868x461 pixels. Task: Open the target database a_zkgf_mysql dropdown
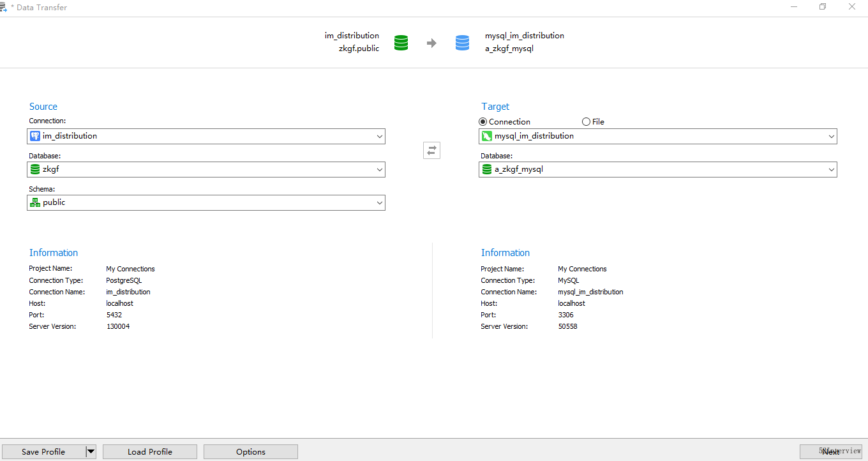coord(658,169)
